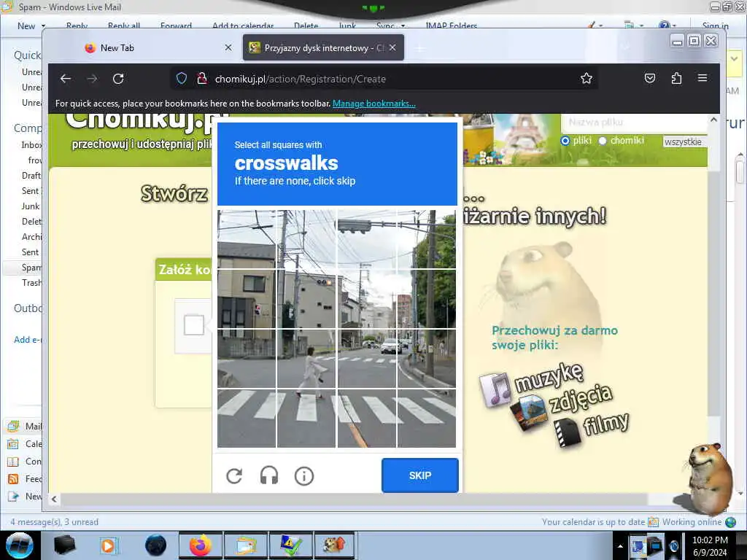Click the Firefox forward arrow
This screenshot has width=747, height=560.
[92, 79]
